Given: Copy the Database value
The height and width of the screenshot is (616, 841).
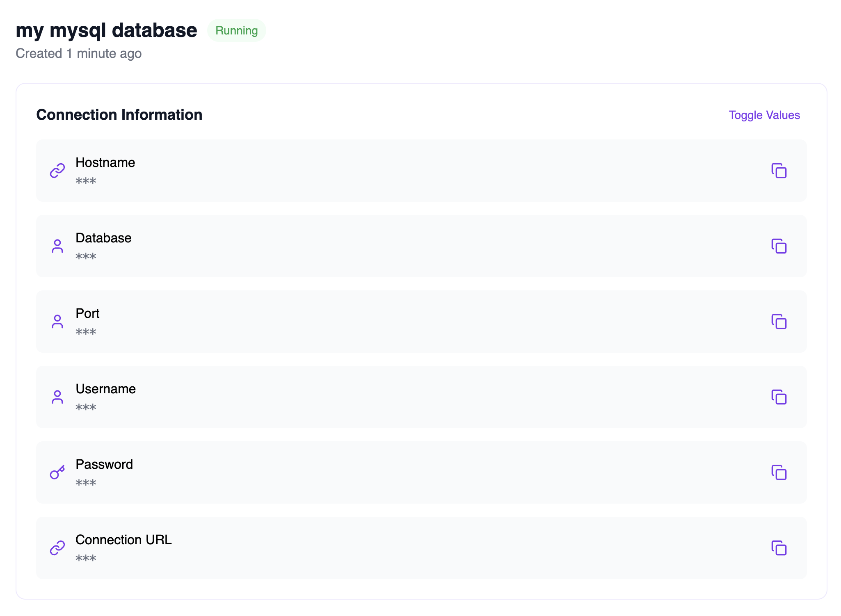Looking at the screenshot, I should click(779, 246).
